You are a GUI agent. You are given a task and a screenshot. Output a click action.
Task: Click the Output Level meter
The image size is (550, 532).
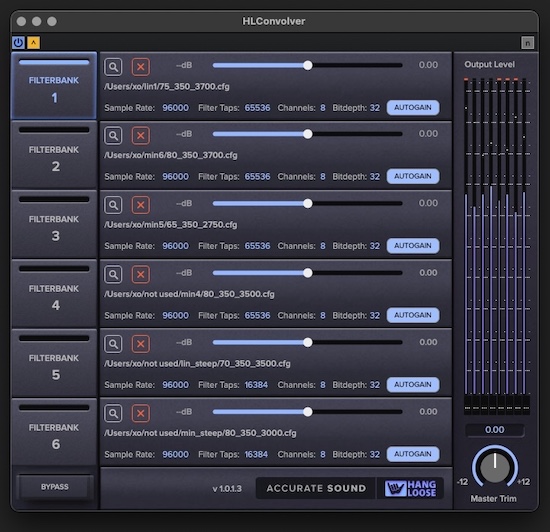point(496,247)
